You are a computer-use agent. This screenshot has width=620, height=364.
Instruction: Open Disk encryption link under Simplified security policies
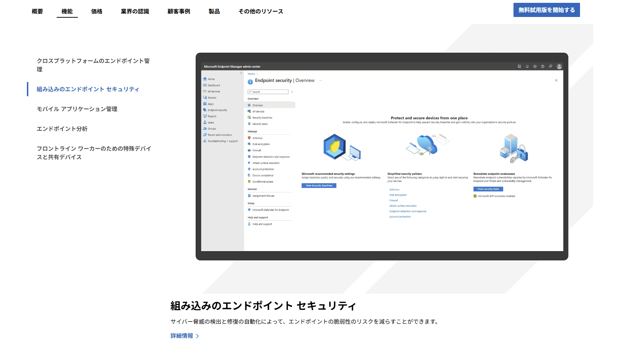pyautogui.click(x=398, y=195)
